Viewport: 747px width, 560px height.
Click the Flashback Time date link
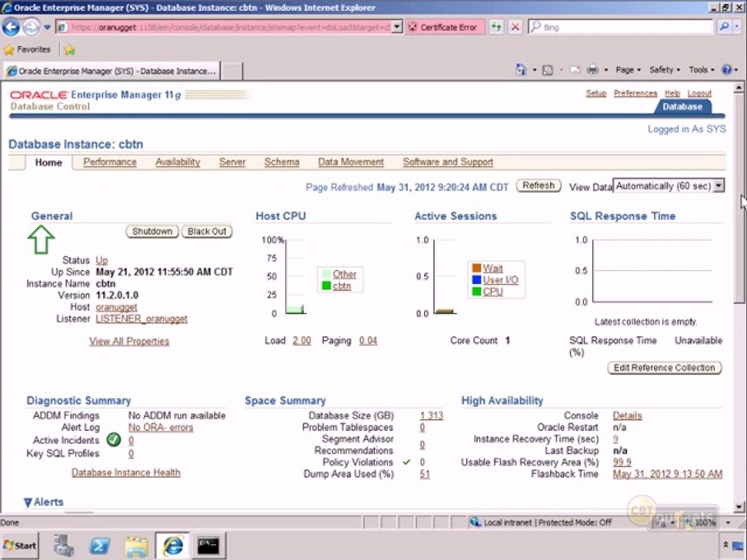668,474
